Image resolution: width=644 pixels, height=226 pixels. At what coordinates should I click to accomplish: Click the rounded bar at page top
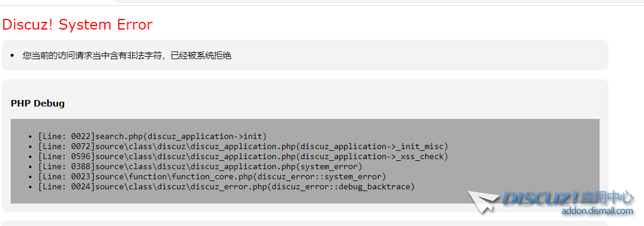click(x=378, y=1)
